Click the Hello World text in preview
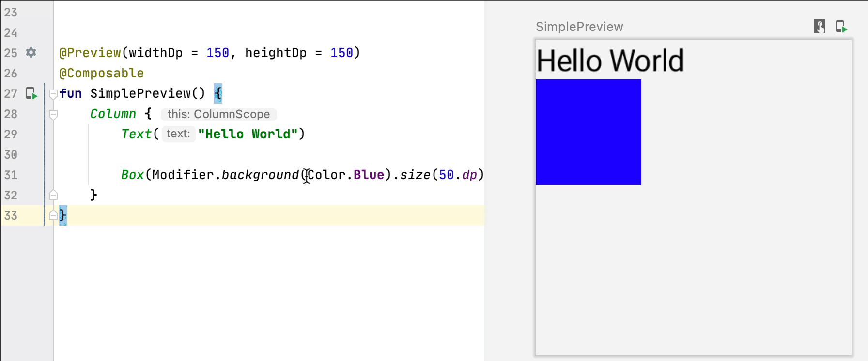 pos(609,60)
